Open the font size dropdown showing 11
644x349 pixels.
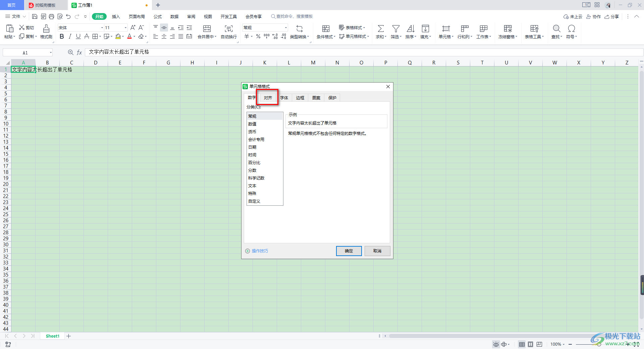tap(126, 28)
